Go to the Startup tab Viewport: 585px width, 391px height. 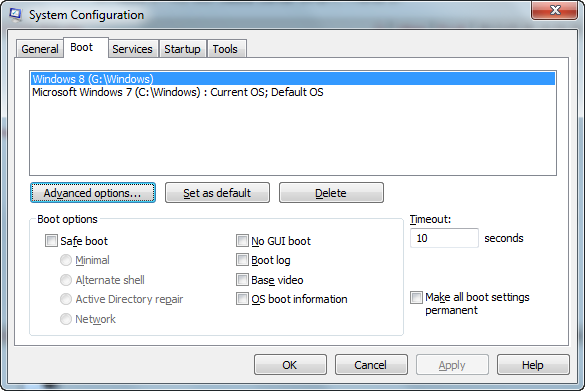(182, 49)
